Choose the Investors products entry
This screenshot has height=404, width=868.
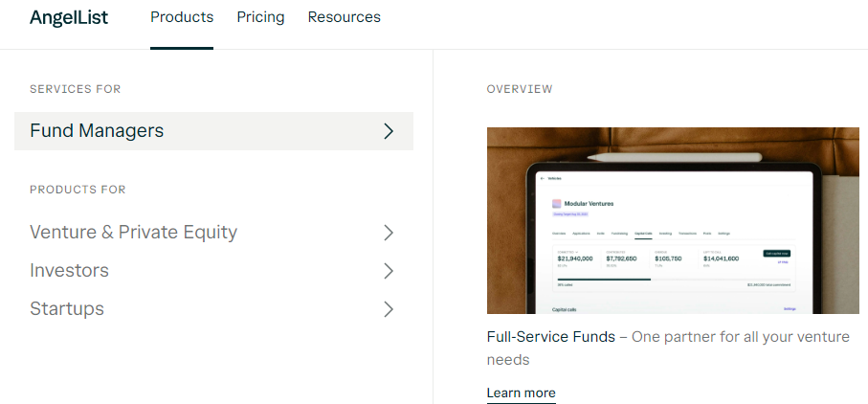coord(69,271)
